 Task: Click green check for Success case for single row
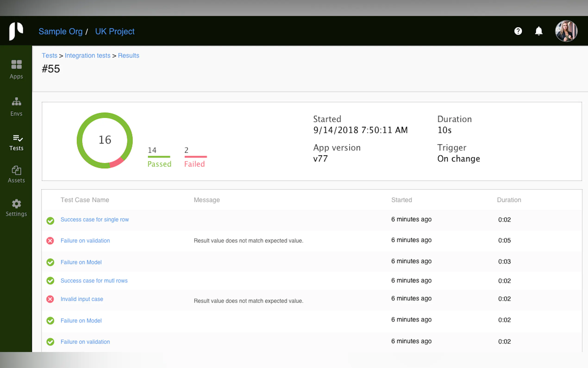(50, 221)
